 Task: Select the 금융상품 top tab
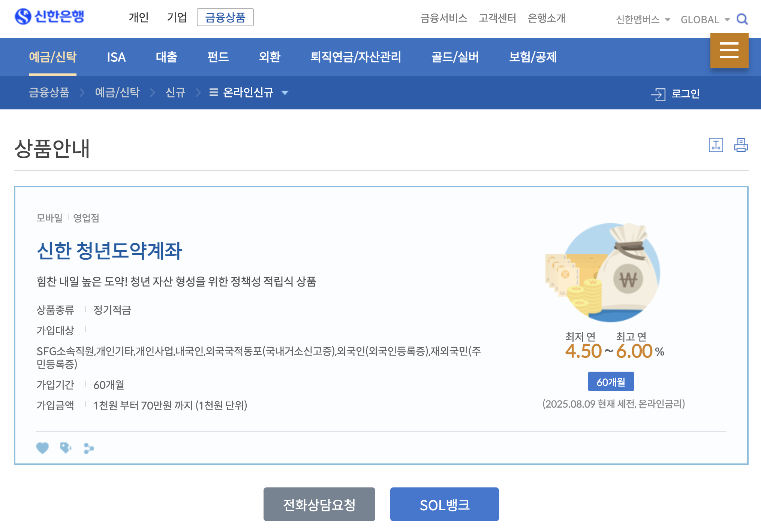click(225, 17)
